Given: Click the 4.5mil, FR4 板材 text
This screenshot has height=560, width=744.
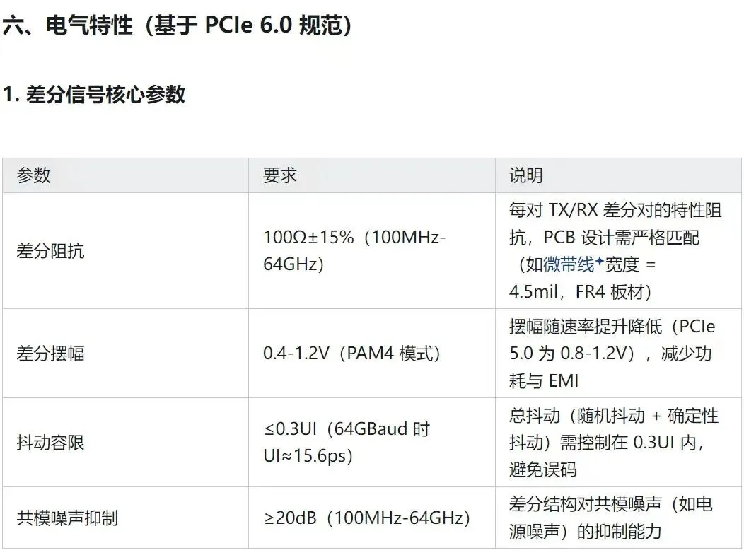Looking at the screenshot, I should click(x=580, y=291).
